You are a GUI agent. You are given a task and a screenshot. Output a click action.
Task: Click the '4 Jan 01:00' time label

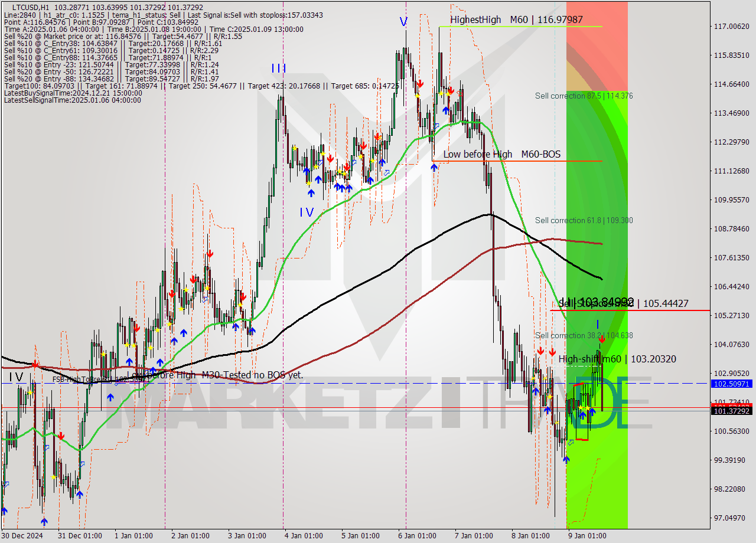[x=304, y=536]
